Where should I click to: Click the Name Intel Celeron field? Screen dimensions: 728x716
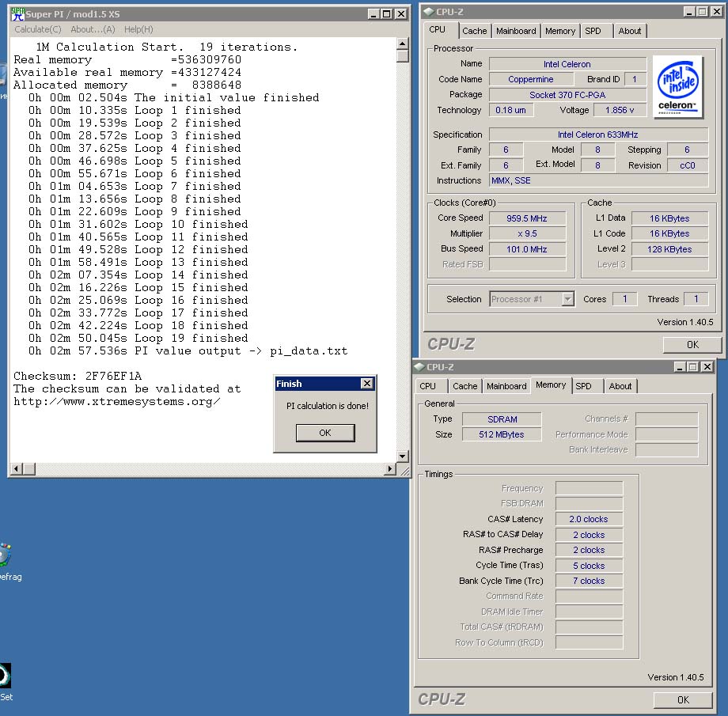click(x=567, y=64)
